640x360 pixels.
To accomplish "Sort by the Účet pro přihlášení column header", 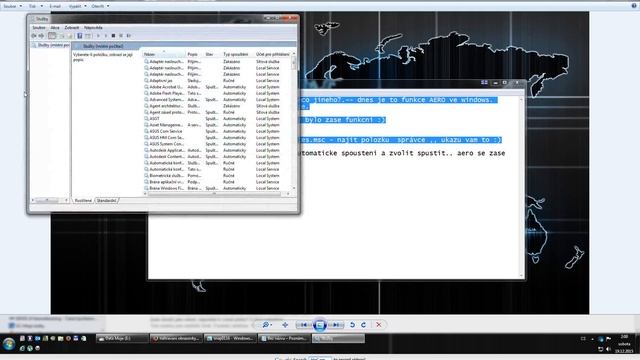I will (273, 54).
